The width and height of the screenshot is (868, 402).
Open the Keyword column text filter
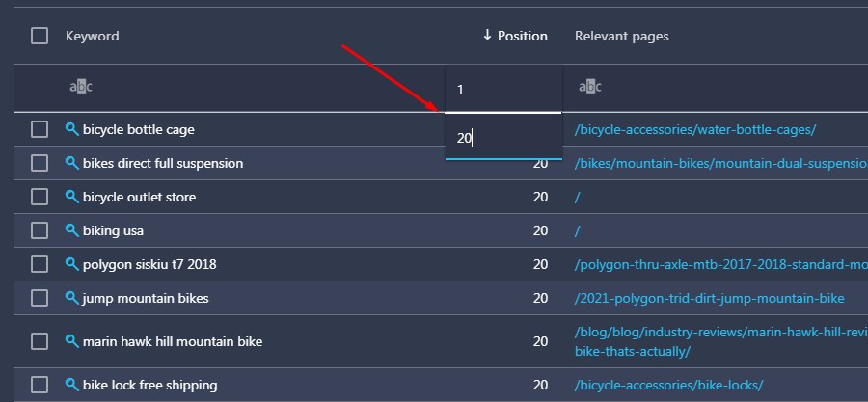pos(81,88)
